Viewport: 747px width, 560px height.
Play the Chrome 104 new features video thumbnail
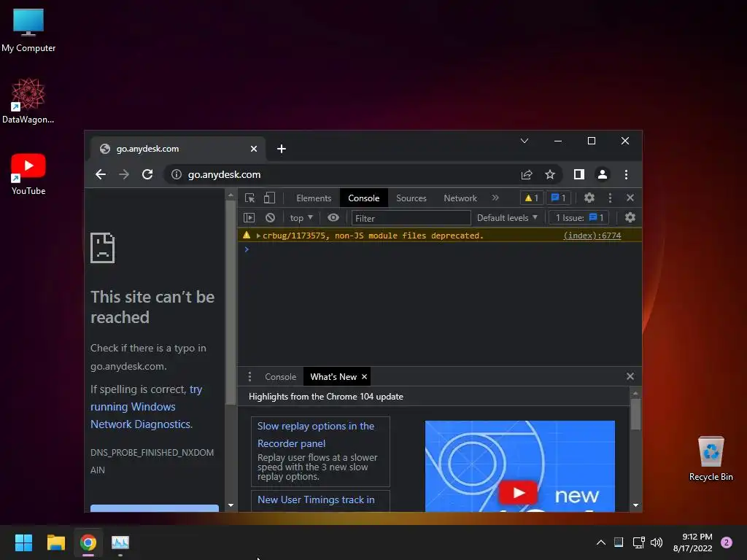pos(519,493)
